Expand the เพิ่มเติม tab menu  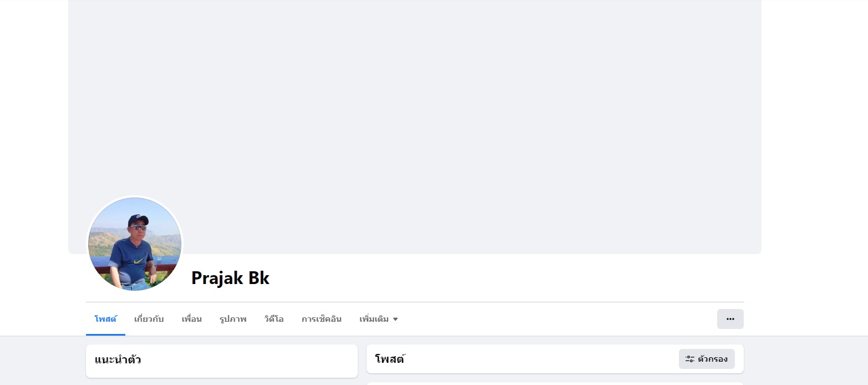[x=379, y=319]
